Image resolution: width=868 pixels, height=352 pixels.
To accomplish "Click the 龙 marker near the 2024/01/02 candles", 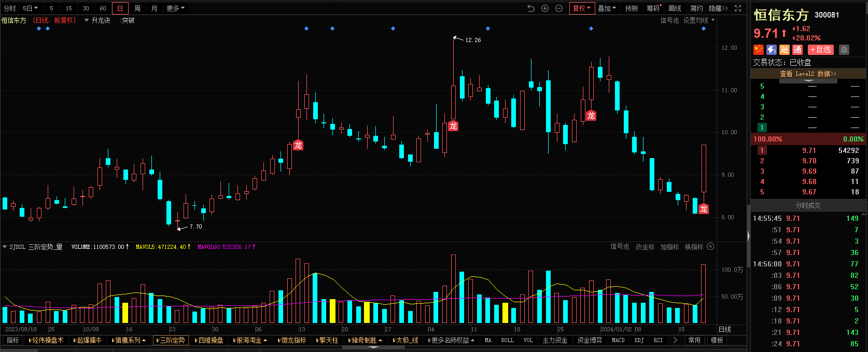I will pyautogui.click(x=591, y=116).
